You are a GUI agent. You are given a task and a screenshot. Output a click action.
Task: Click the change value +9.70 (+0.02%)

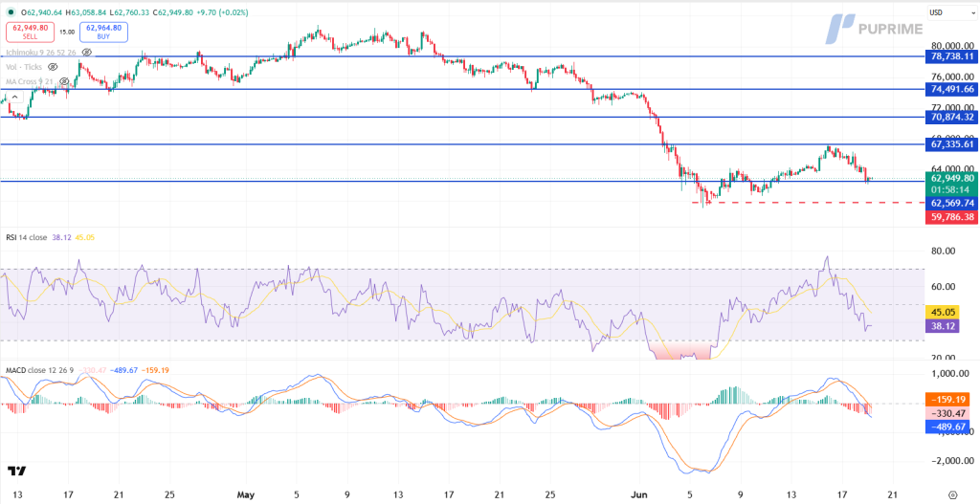(222, 11)
